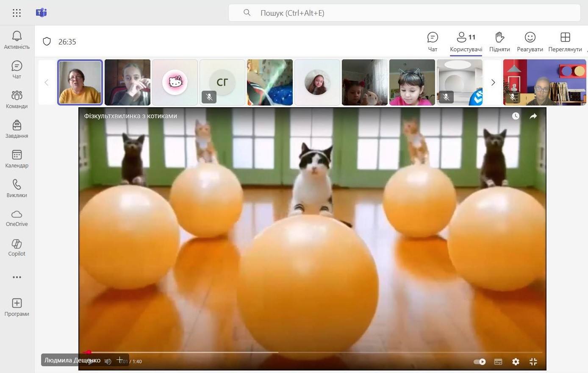588x373 pixels.
Task: Toggle subtitles on the video player
Action: pyautogui.click(x=498, y=362)
